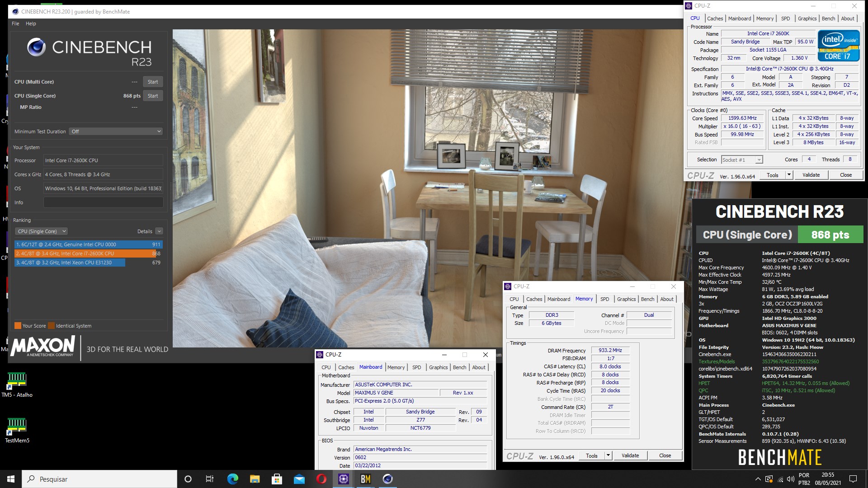Open volume control tray icon
The height and width of the screenshot is (488, 868).
coord(790,479)
